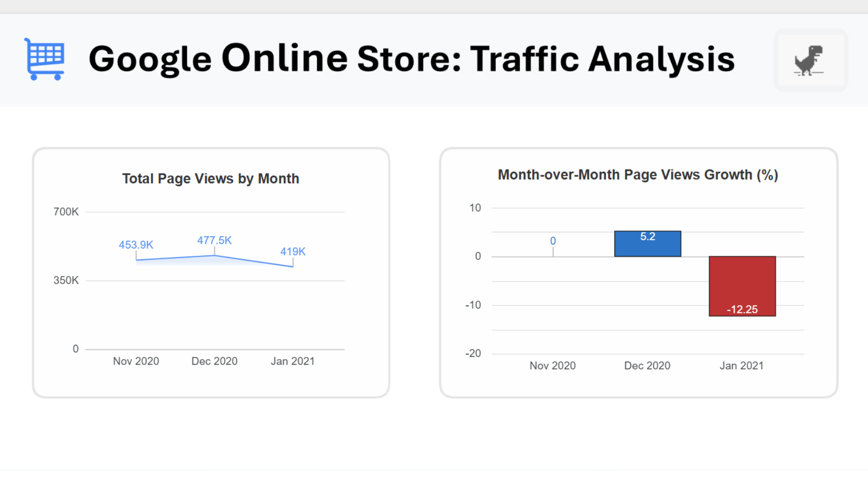Viewport: 868px width, 488px height.
Task: Select the Month-over-Month Page Views Growth title
Action: 638,175
